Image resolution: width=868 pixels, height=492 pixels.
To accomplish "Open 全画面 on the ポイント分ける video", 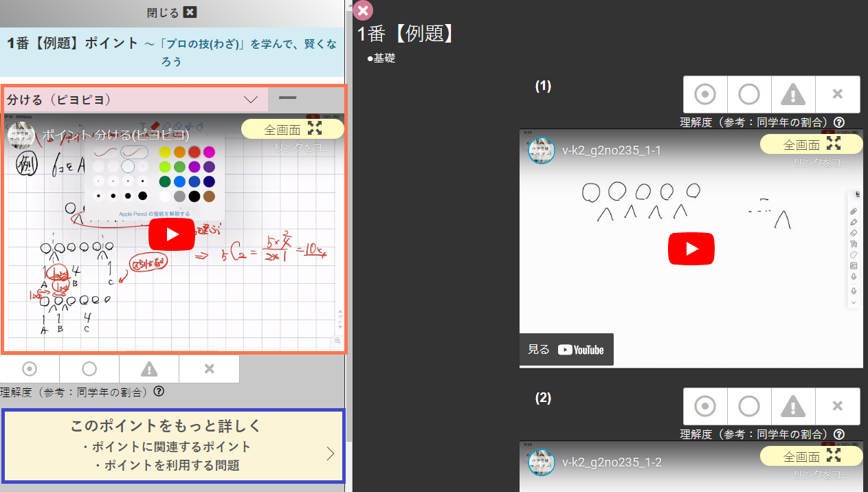I will coord(293,128).
